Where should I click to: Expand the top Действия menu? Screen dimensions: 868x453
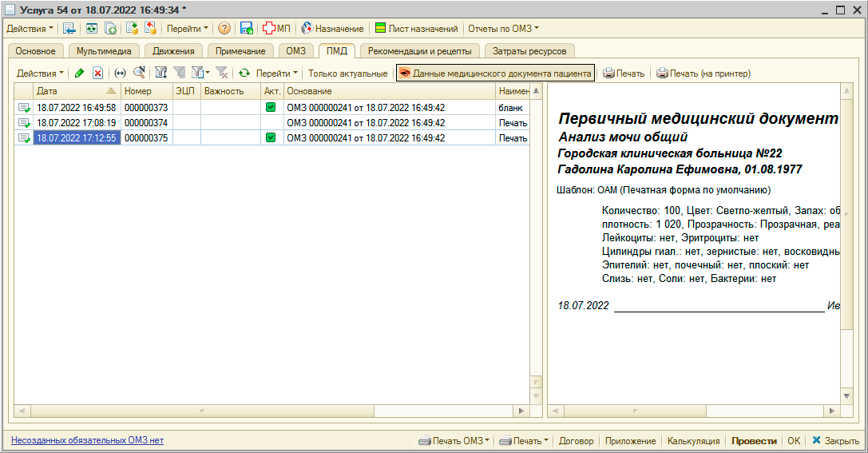30,29
